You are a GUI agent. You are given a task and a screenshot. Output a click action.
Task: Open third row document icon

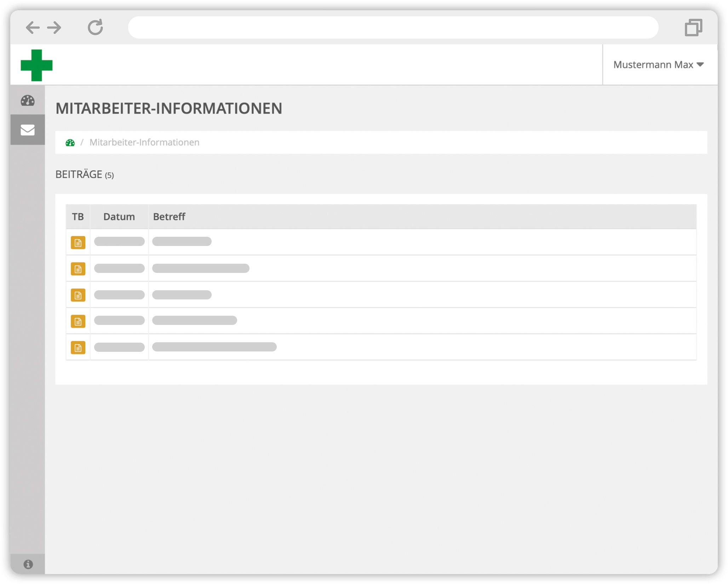click(x=78, y=295)
